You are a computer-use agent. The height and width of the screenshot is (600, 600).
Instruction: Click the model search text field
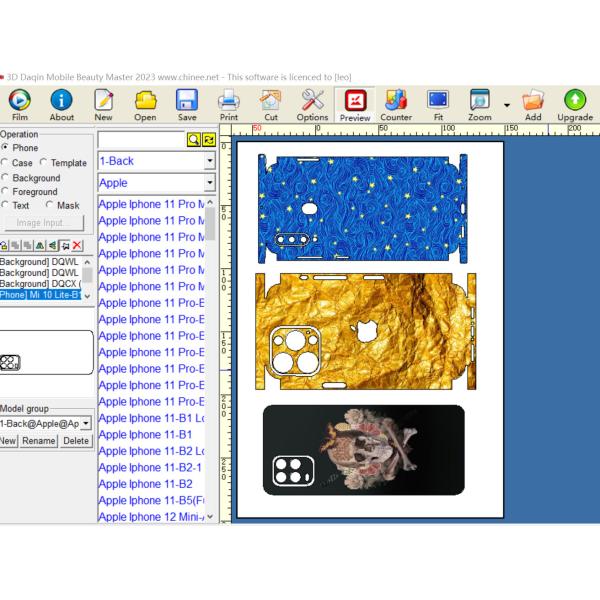coord(141,140)
